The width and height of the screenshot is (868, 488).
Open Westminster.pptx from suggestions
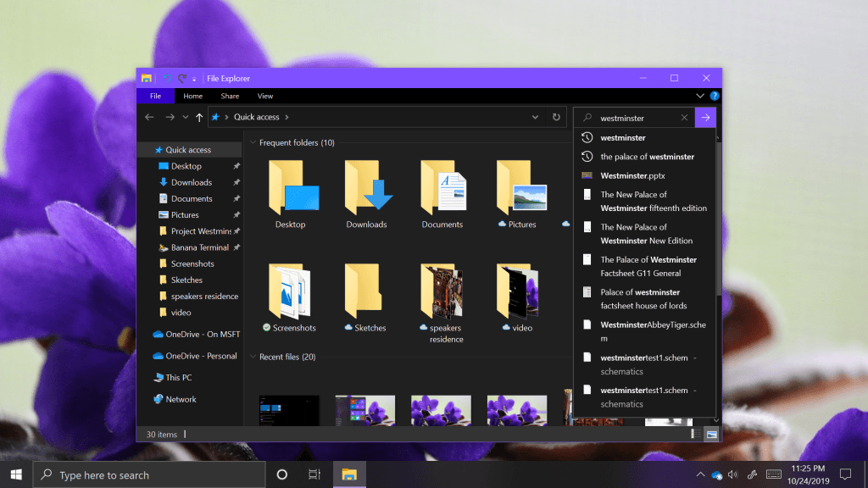644,176
